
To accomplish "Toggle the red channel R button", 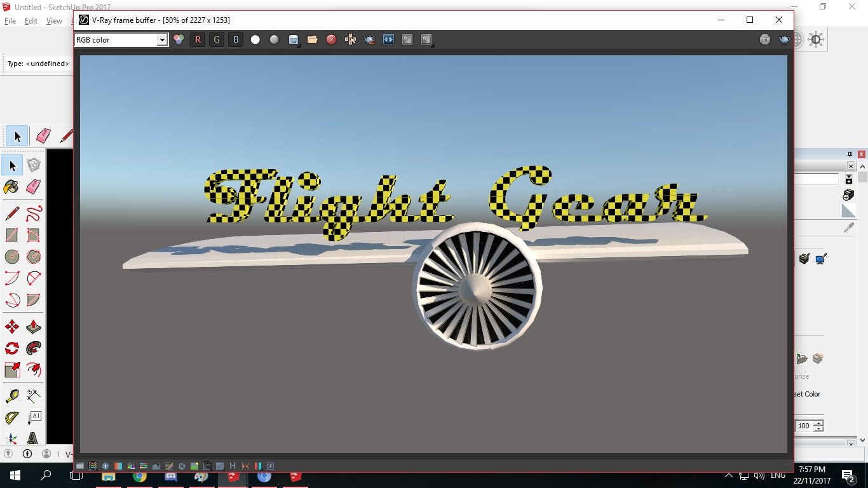I will (198, 39).
